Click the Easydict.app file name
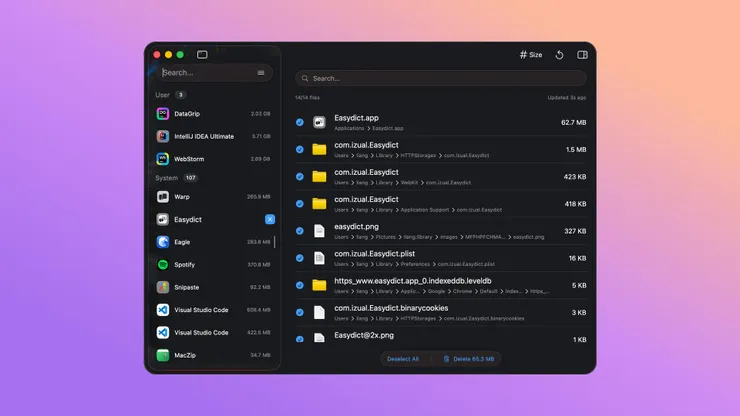This screenshot has height=416, width=740. [x=356, y=118]
